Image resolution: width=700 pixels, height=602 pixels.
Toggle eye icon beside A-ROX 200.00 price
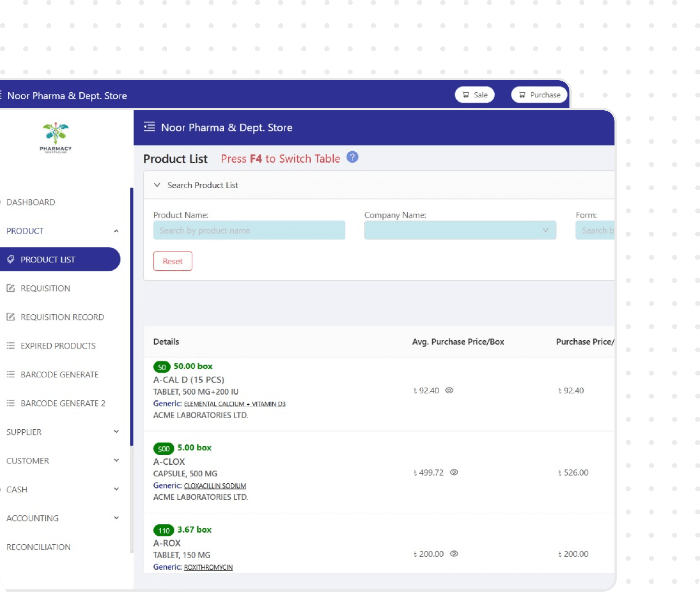[x=454, y=554]
